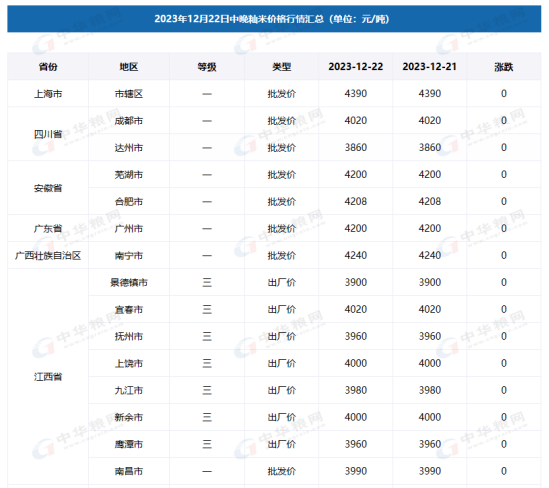Click the 2023-12-21 column header
Viewport: 549px width, 488px height.
430,67
